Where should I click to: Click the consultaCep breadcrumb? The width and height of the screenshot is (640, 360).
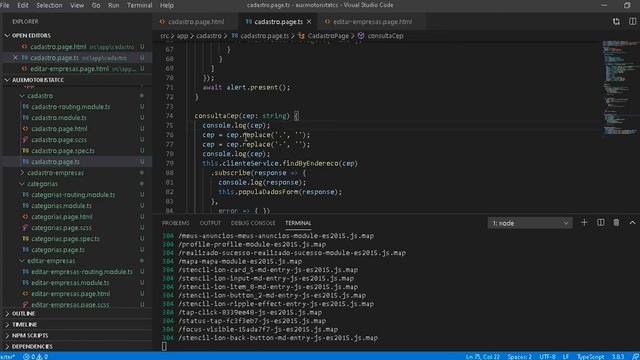tap(385, 36)
